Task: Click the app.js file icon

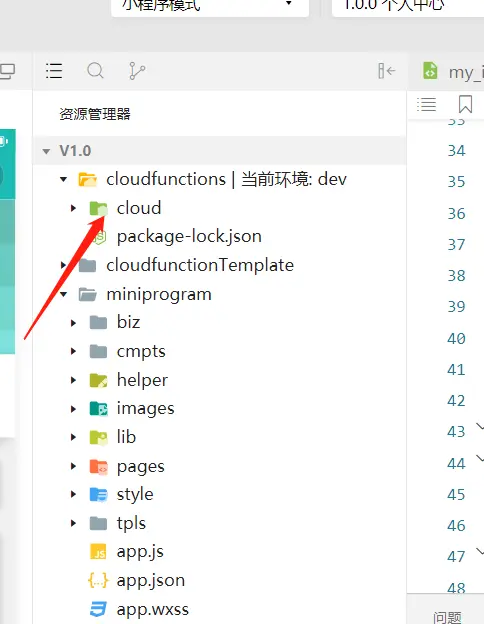Action: click(x=98, y=552)
